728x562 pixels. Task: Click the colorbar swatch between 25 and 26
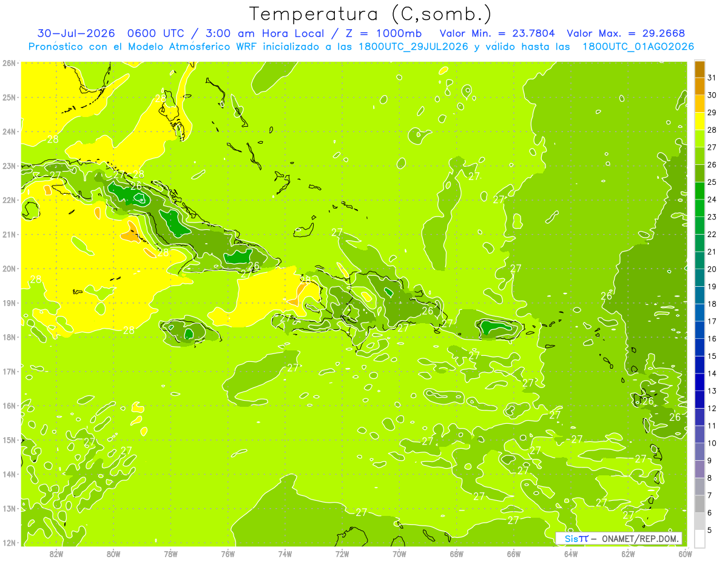[699, 173]
